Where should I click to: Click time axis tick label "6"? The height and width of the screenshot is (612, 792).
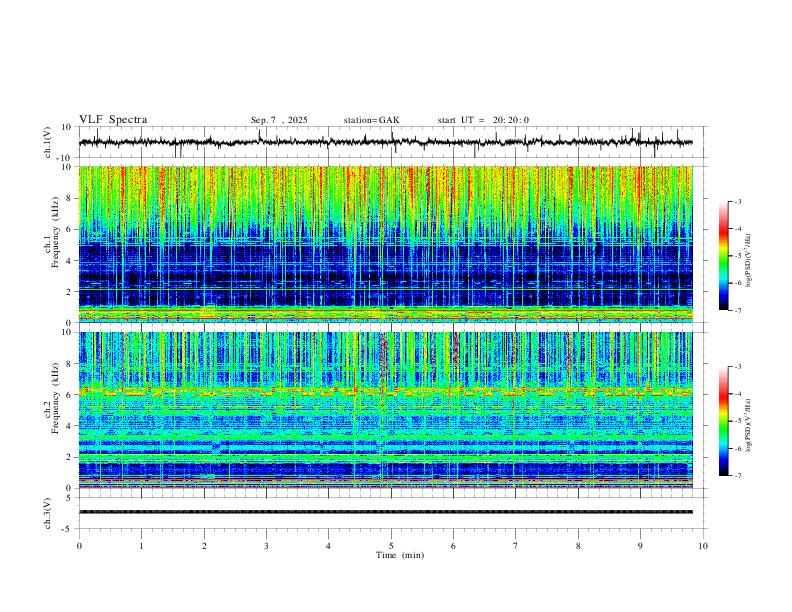454,546
